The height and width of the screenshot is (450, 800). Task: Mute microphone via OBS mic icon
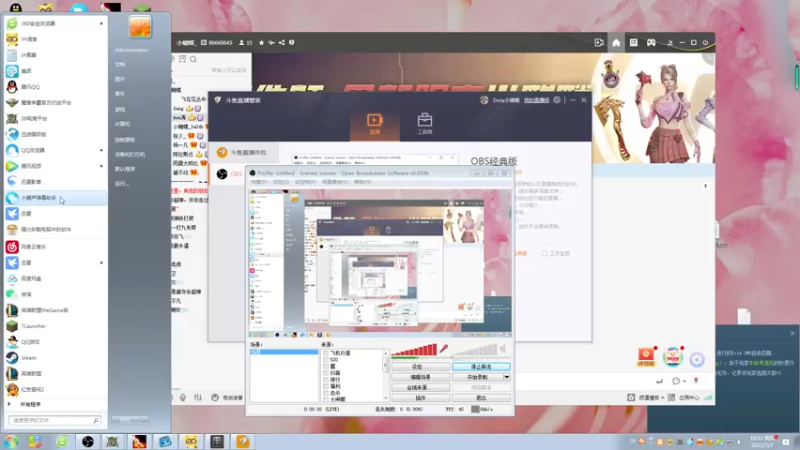tap(444, 349)
